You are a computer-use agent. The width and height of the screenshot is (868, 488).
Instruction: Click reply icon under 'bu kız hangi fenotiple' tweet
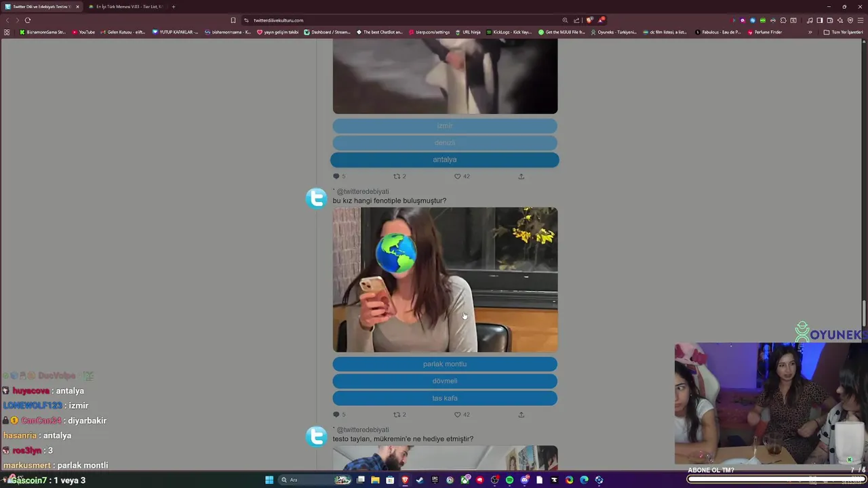click(x=336, y=414)
